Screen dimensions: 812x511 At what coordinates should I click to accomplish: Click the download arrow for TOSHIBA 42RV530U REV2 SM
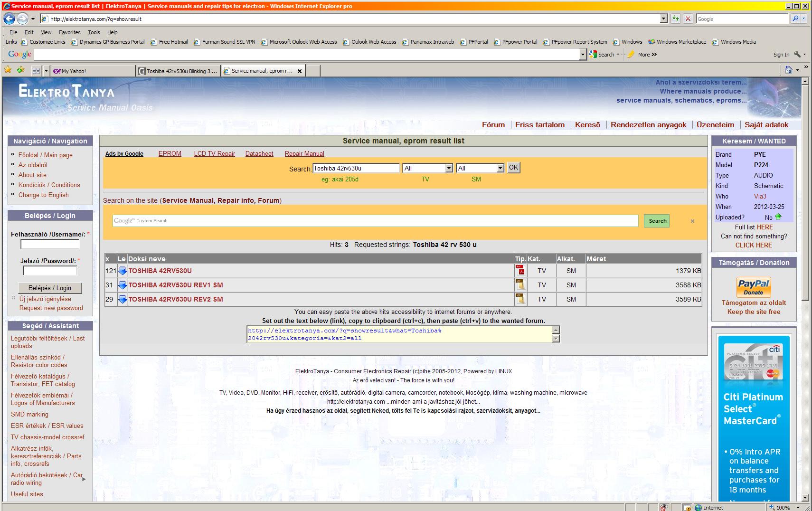coord(123,299)
